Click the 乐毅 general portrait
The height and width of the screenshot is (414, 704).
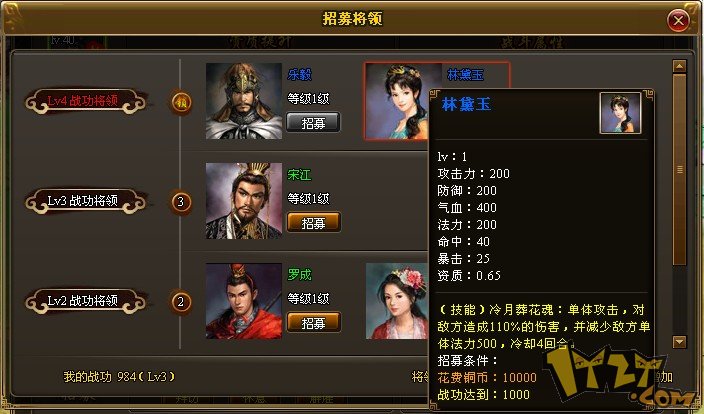click(x=244, y=101)
